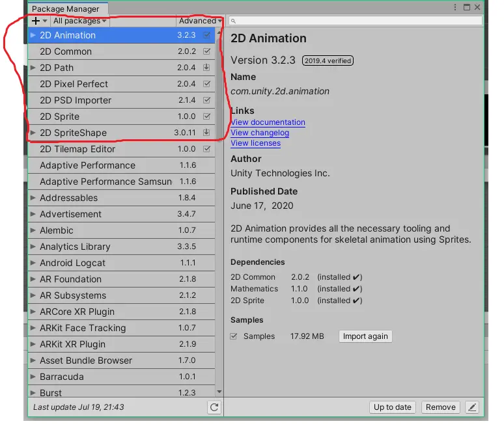Click the 2D Pixel Perfect installed check
504x430 pixels.
point(206,84)
